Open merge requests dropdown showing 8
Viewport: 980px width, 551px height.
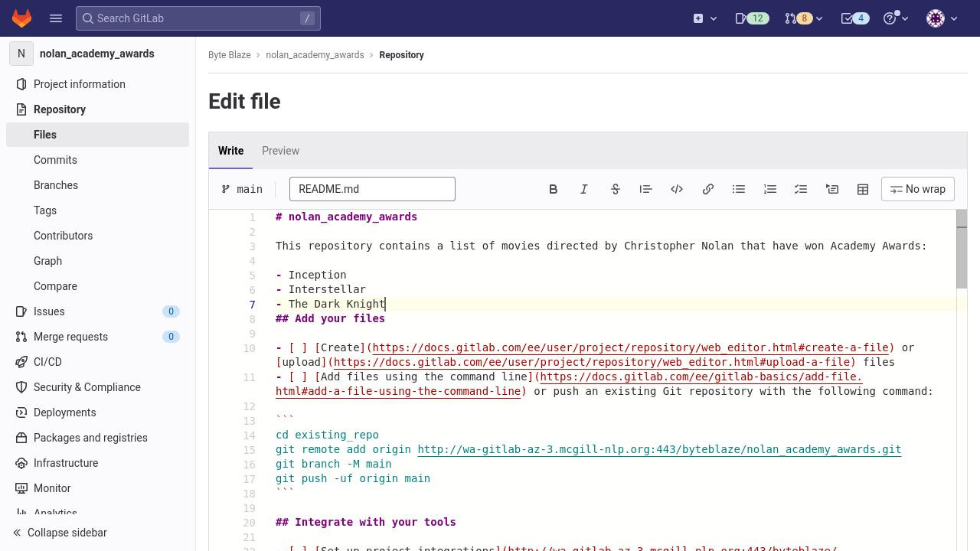click(x=804, y=18)
